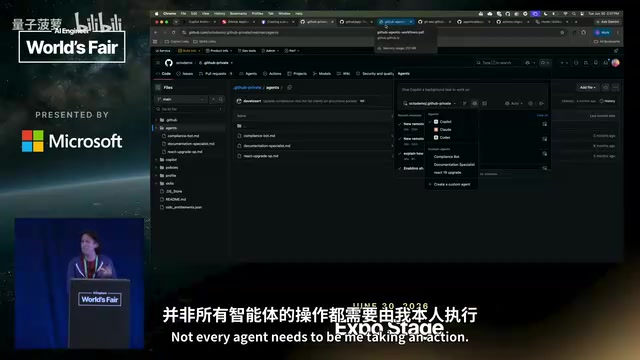Open Wiki repository tab
The image size is (640, 360).
(x=344, y=73)
